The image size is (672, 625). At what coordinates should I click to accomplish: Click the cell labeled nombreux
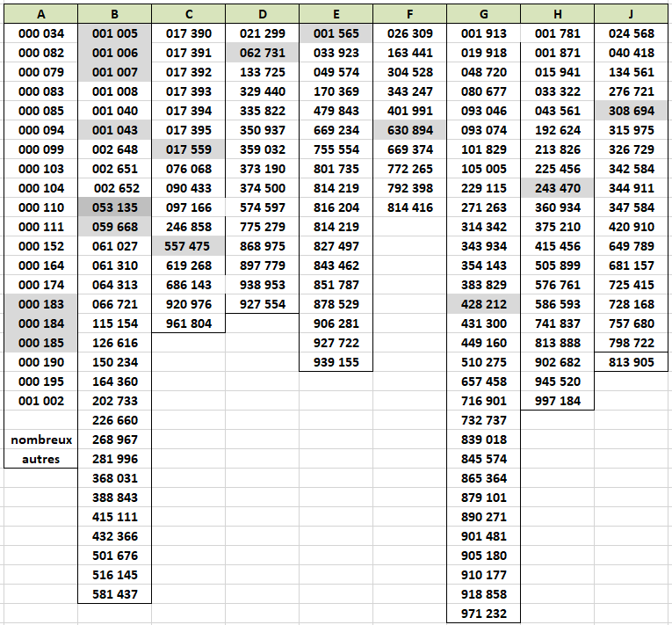tap(41, 440)
